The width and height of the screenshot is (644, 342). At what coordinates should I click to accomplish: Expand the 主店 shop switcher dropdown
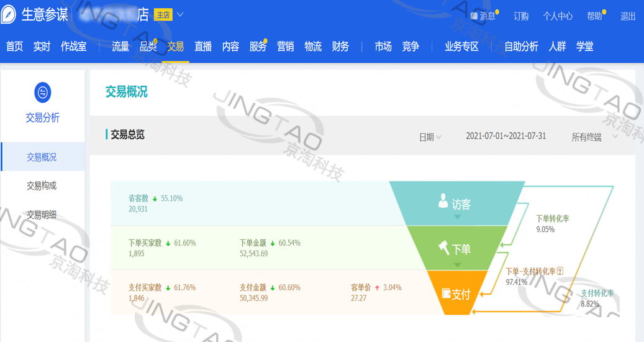[x=180, y=15]
